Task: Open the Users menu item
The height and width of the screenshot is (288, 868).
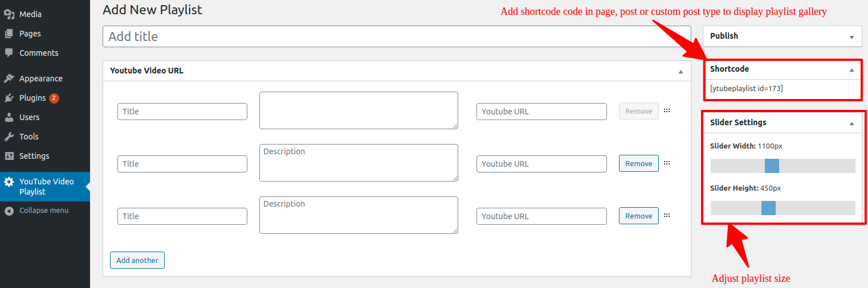Action: click(29, 117)
